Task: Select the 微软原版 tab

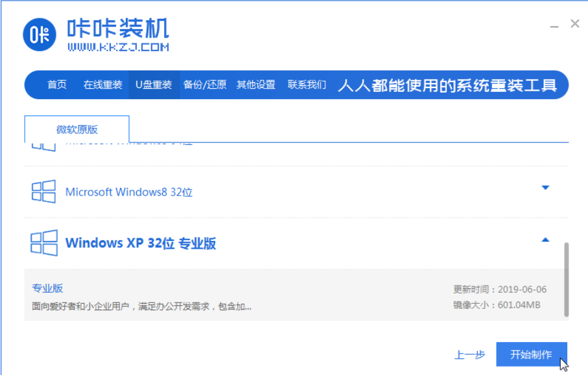Action: point(76,128)
